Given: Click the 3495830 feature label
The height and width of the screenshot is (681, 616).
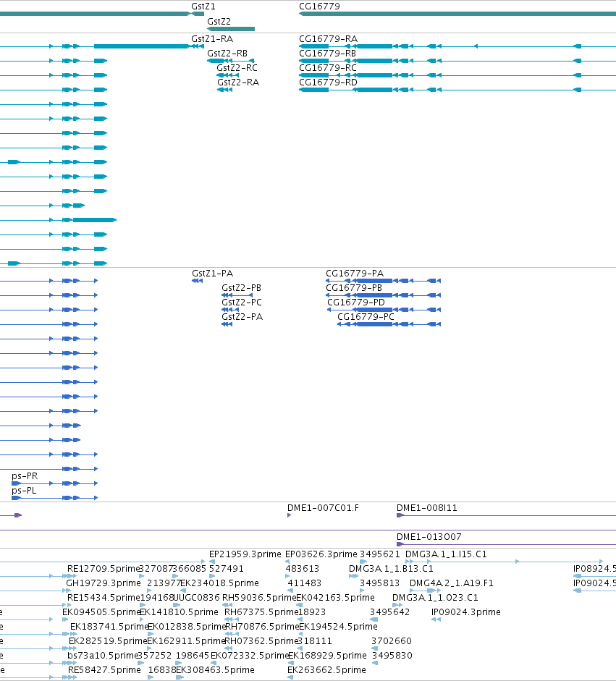Looking at the screenshot, I should 392,656.
